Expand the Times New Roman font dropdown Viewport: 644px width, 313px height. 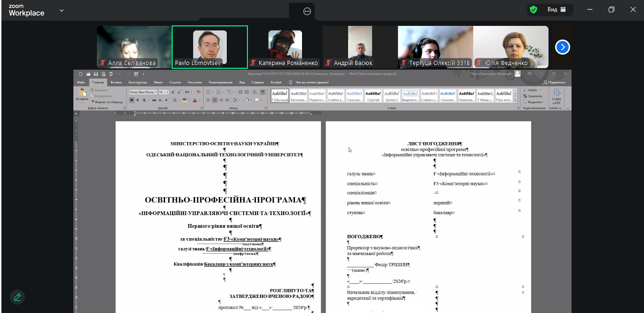[155, 92]
